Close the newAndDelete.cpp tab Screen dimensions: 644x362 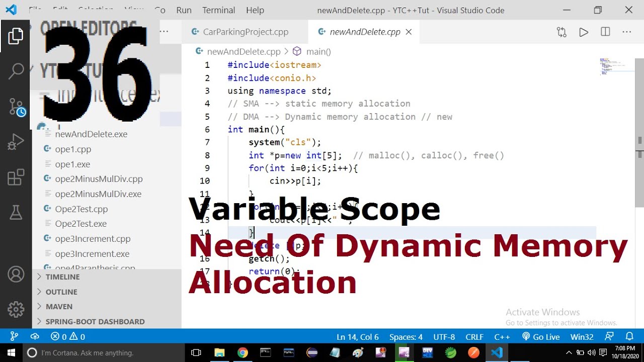pyautogui.click(x=409, y=32)
